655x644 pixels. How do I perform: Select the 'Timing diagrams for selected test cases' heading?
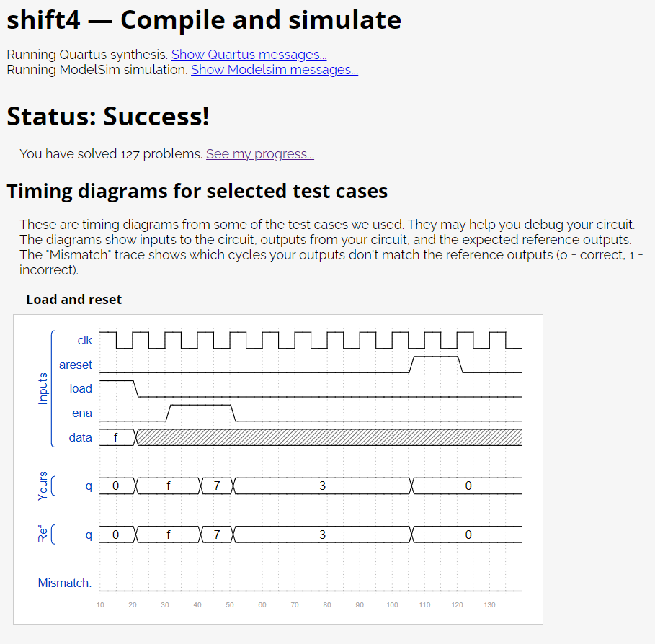(197, 192)
